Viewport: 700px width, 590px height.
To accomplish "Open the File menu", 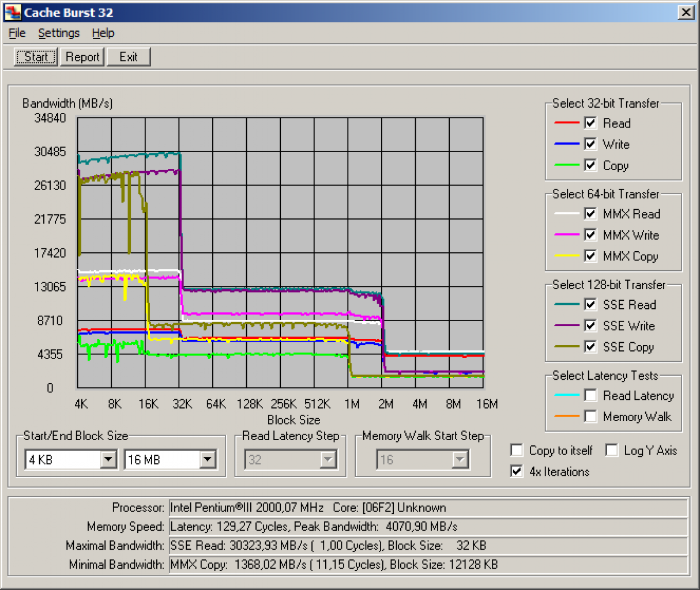I will tap(17, 33).
